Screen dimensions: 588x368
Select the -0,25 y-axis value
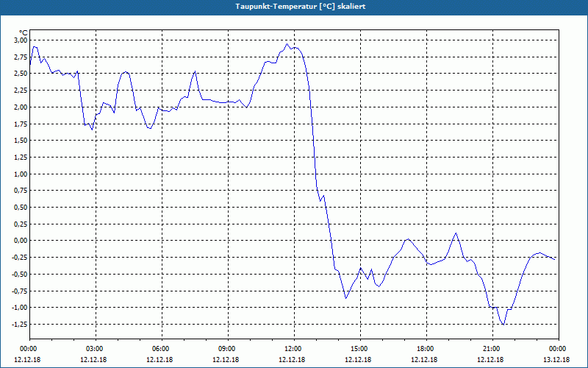coord(21,258)
